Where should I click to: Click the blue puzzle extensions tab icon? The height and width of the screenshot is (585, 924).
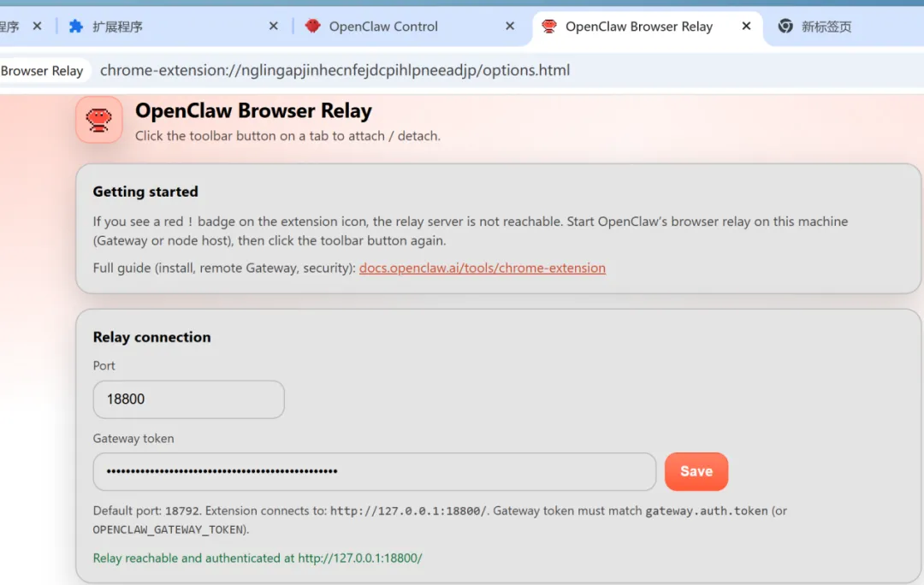[x=76, y=26]
